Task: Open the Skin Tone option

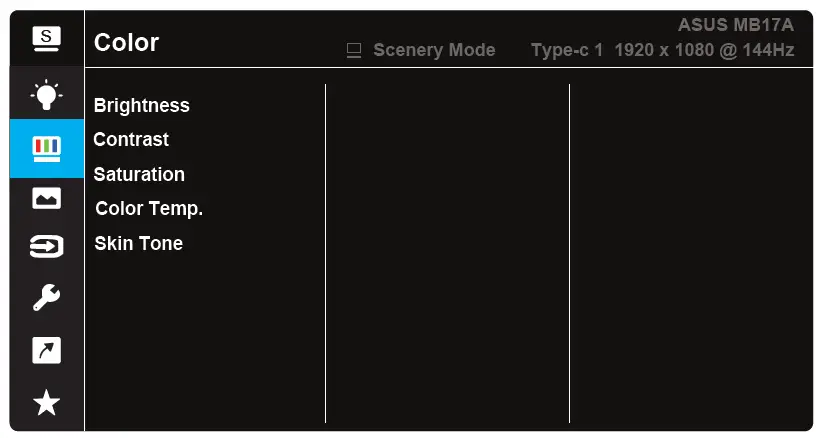Action: tap(138, 243)
